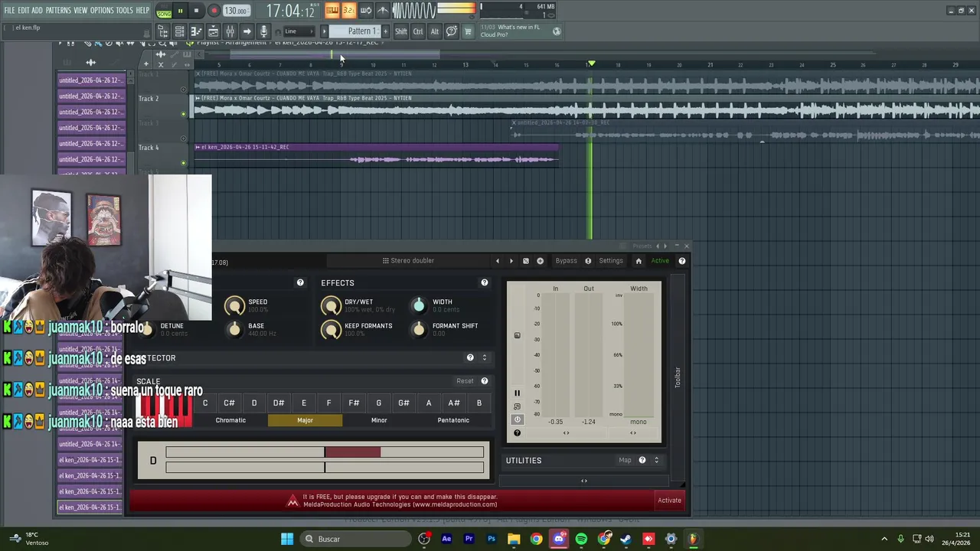This screenshot has height=551, width=980.
Task: Toggle the SONG/PAT mode switch
Action: coord(164,11)
